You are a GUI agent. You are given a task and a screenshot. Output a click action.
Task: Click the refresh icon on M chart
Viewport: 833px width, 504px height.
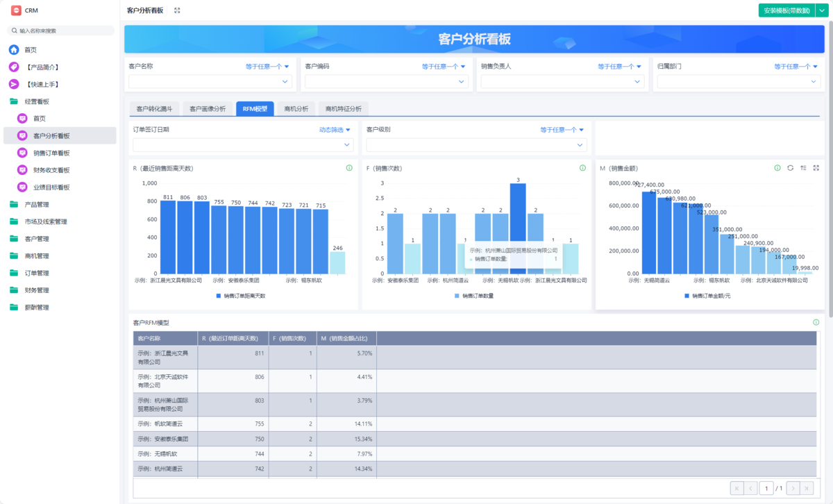coord(790,168)
